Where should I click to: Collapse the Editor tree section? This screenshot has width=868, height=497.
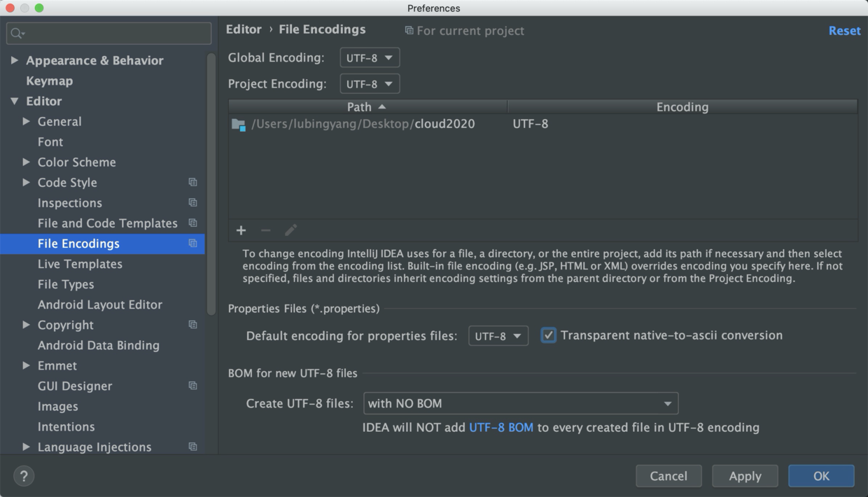(15, 101)
